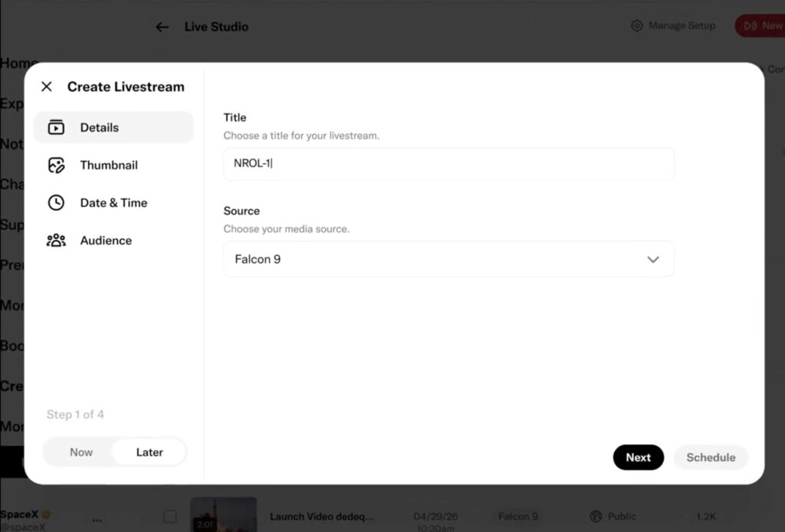
Task: Click the Schedule button
Action: tap(711, 458)
